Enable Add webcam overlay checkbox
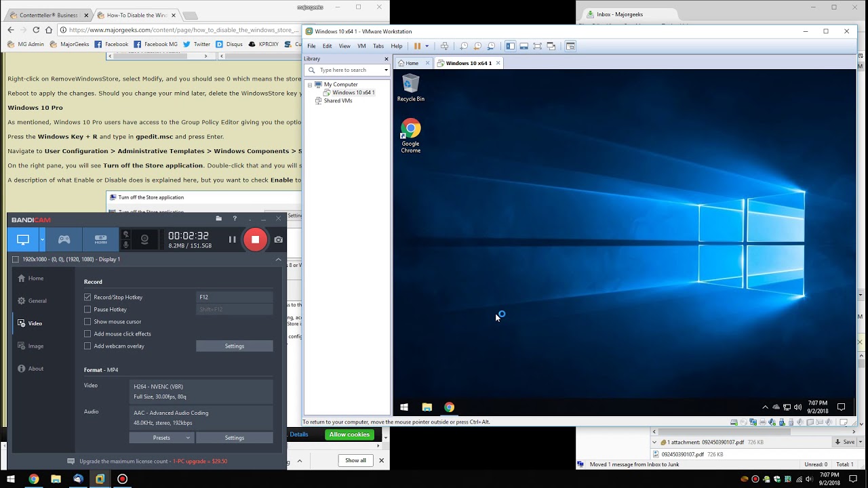The height and width of the screenshot is (488, 868). tap(87, 346)
